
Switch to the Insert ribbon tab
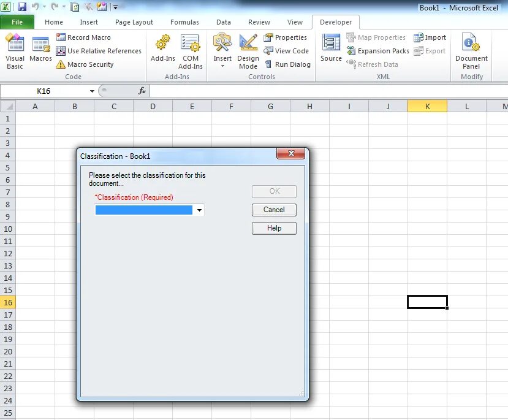tap(89, 22)
